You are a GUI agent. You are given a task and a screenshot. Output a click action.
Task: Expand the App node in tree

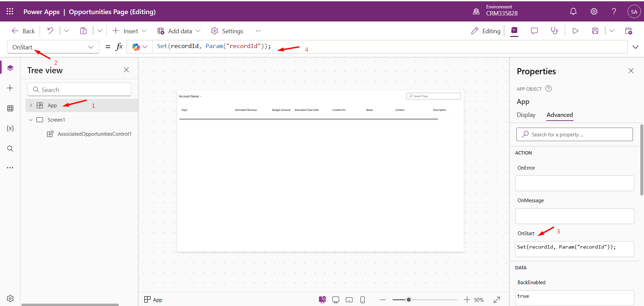pyautogui.click(x=31, y=105)
